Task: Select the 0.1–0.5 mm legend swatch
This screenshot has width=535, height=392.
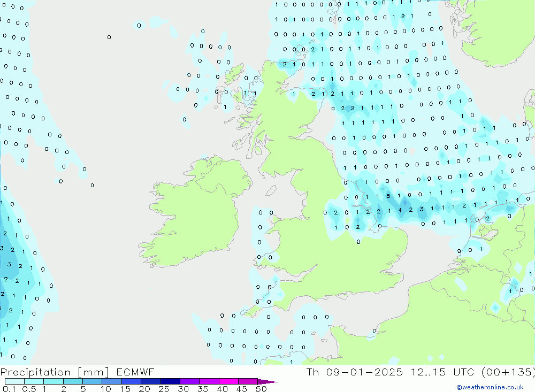Action: (14, 382)
